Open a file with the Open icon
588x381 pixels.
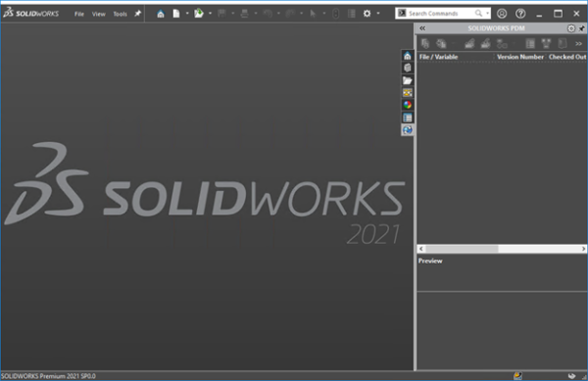[x=199, y=14]
